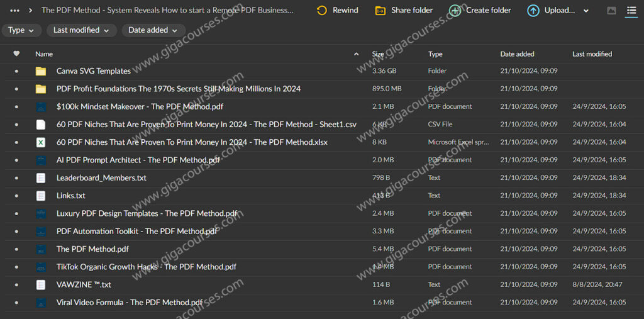Click the Create folder button
Viewport: 644px width, 319px height.
point(480,10)
